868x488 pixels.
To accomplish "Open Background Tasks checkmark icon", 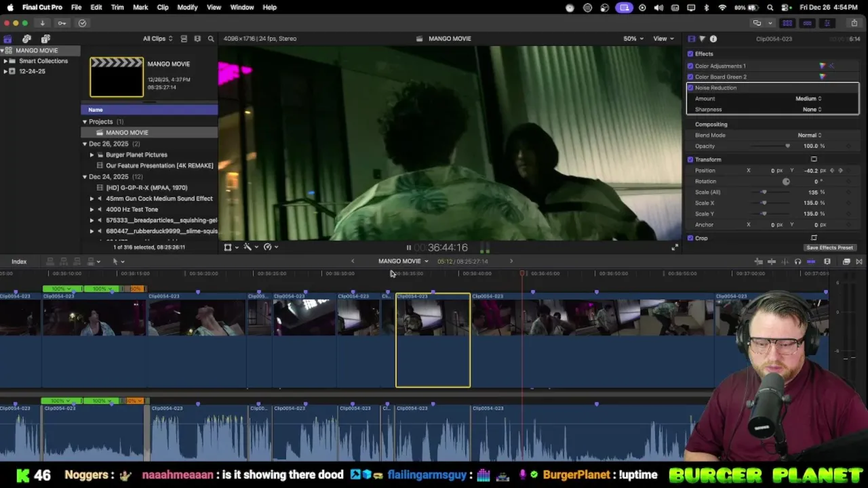I will pyautogui.click(x=82, y=23).
